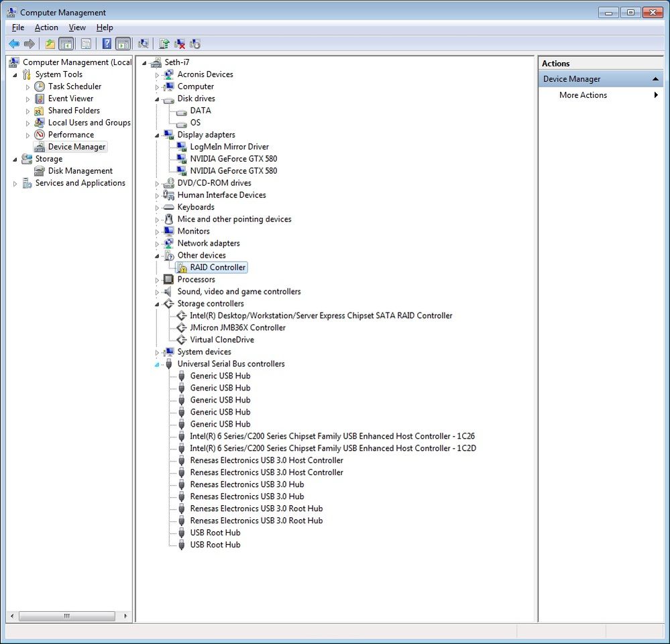Image resolution: width=670 pixels, height=644 pixels.
Task: Collapse the Device Manager actions section
Action: point(655,79)
